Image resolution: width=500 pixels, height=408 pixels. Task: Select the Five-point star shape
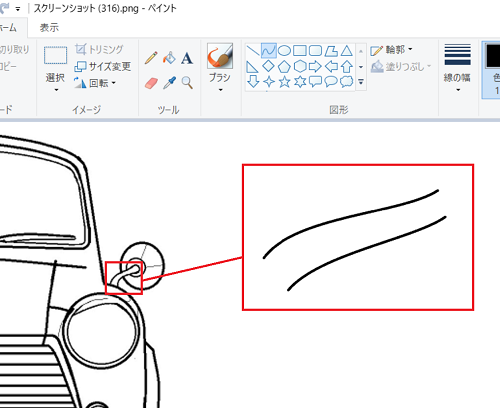click(284, 82)
